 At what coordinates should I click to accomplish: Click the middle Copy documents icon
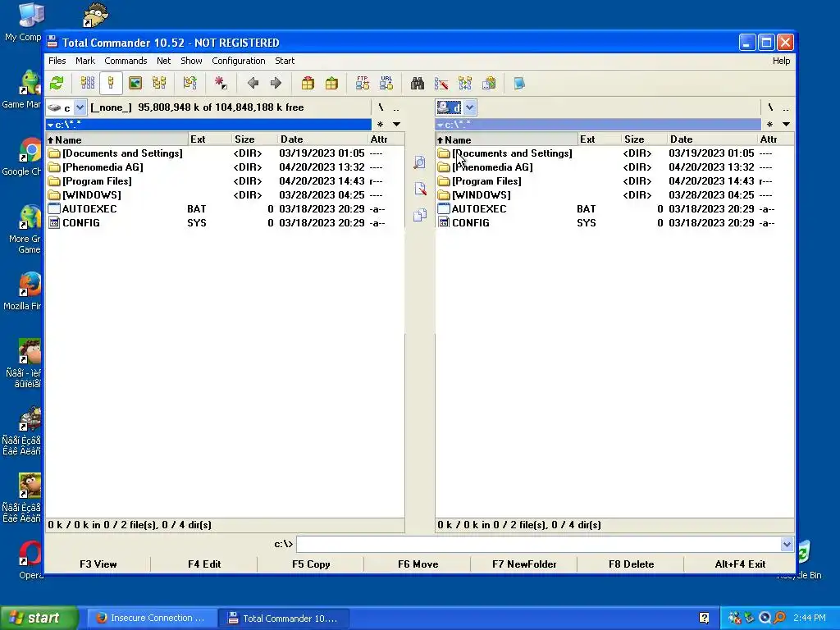click(x=419, y=215)
